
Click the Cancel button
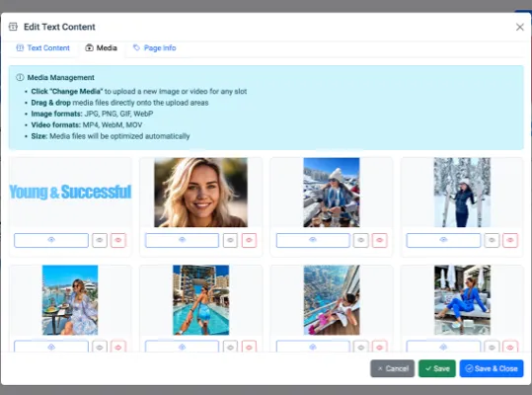coord(393,368)
